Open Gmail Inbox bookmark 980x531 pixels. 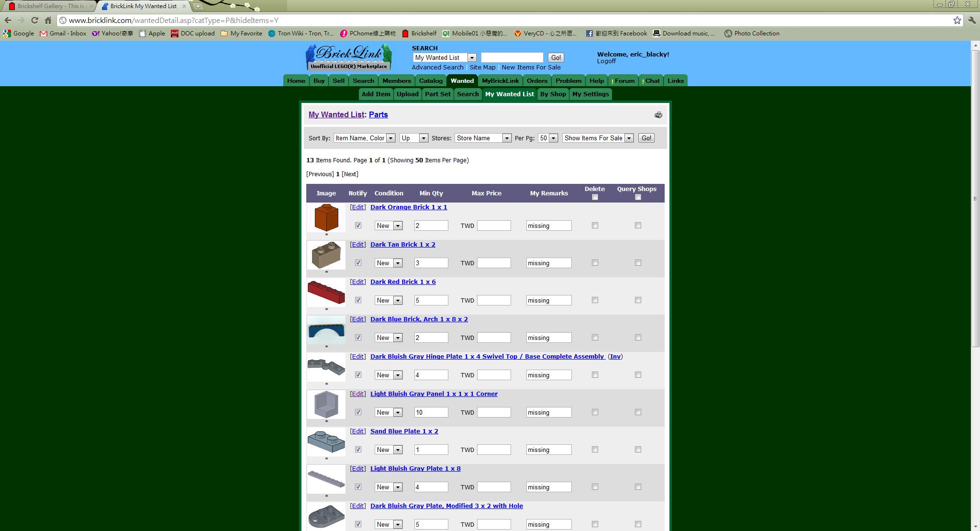(x=63, y=34)
